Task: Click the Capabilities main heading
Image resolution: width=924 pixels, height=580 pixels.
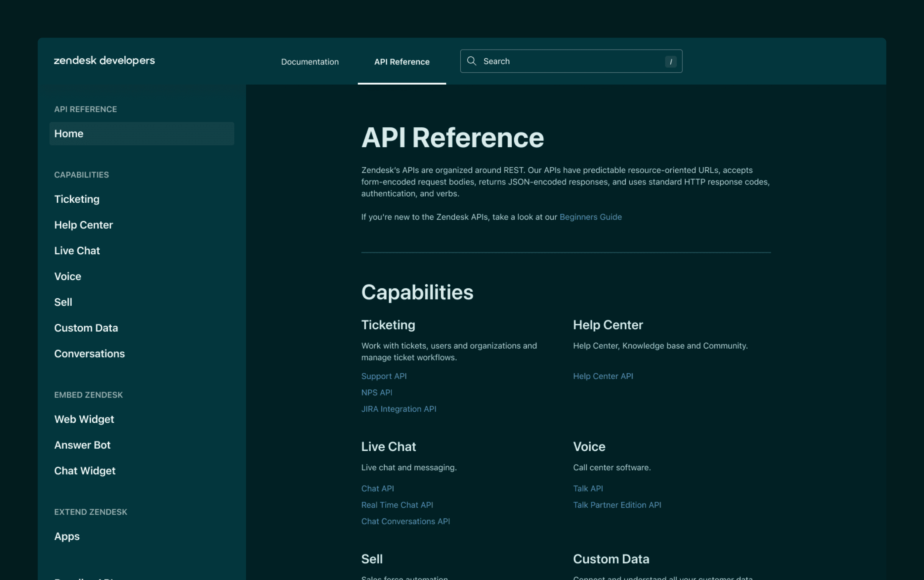Action: (x=417, y=292)
